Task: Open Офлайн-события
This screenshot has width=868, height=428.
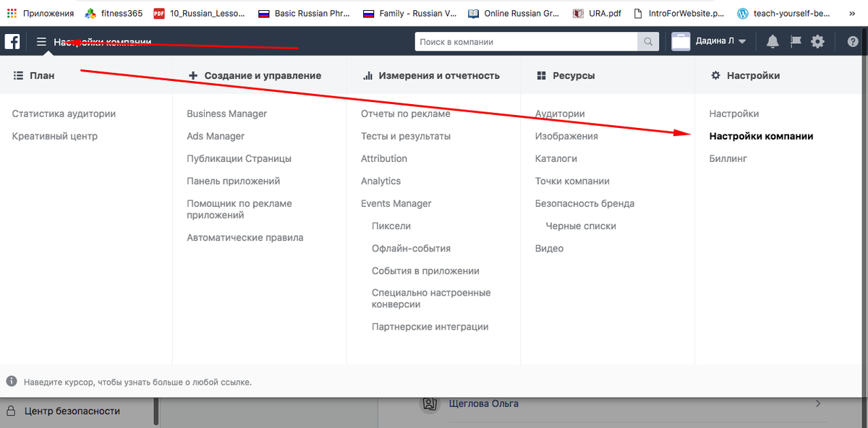Action: pyautogui.click(x=412, y=248)
